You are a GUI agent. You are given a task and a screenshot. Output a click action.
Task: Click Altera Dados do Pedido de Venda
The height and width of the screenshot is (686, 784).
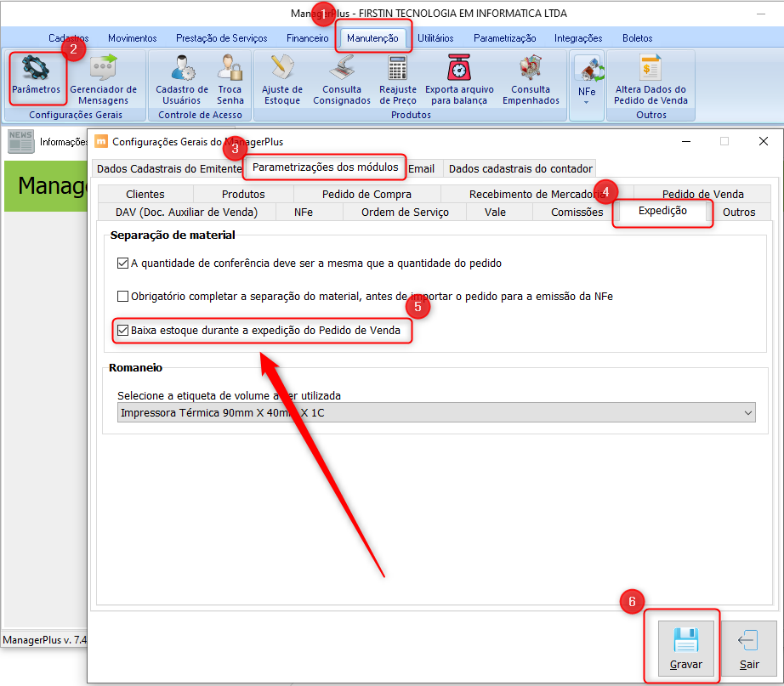click(650, 79)
